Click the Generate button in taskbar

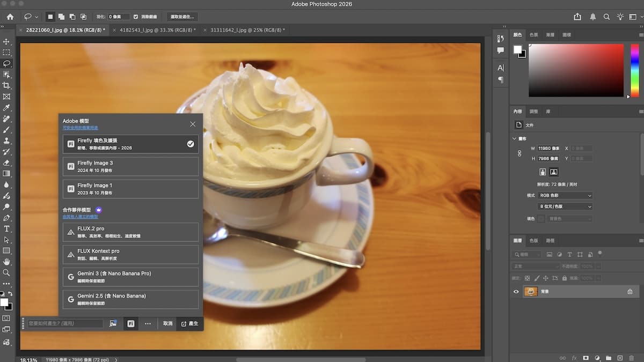pos(190,324)
